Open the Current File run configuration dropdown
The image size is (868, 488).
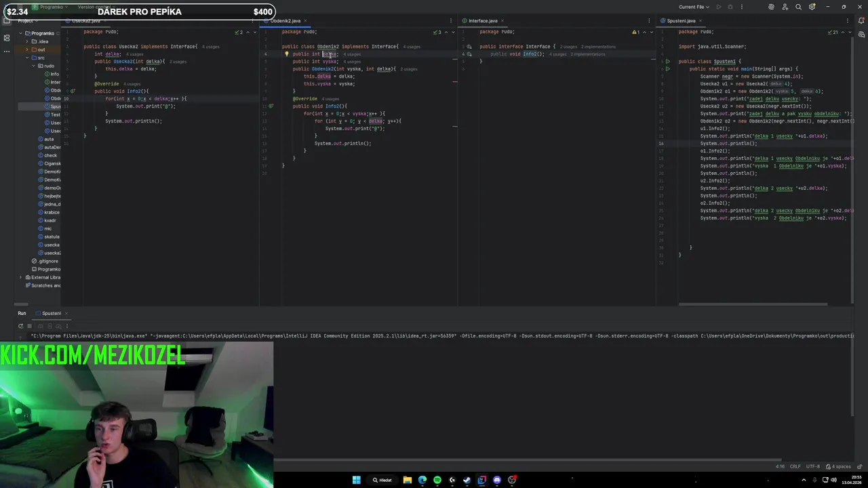coord(694,7)
